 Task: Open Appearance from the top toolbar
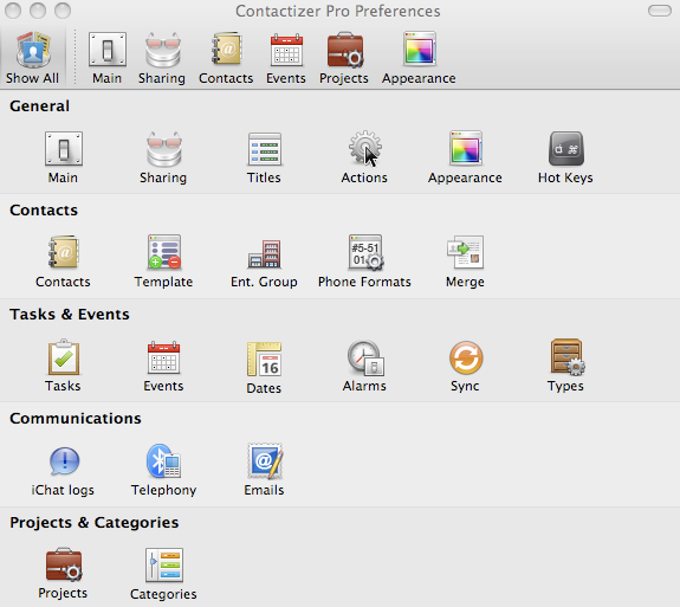click(419, 57)
